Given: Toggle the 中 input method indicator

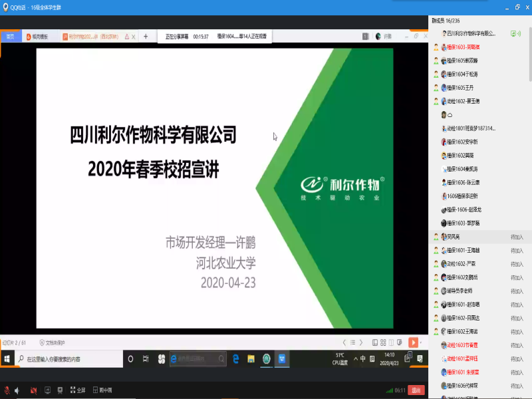Looking at the screenshot, I should pyautogui.click(x=363, y=358).
